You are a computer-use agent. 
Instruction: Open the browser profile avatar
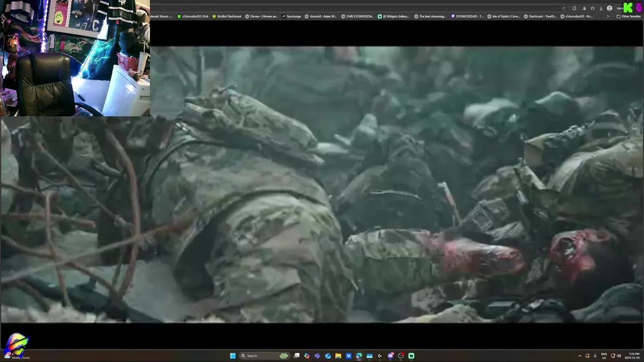[610, 8]
